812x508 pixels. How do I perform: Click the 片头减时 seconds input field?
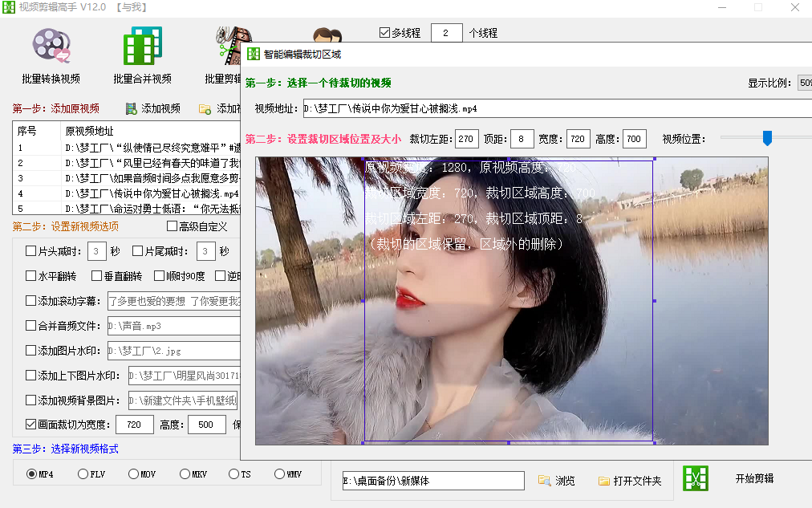97,251
